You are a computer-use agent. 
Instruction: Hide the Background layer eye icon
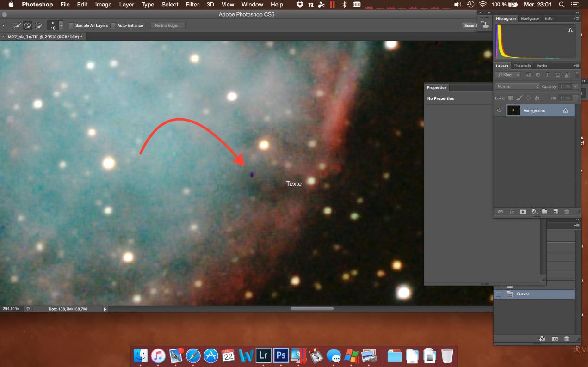coord(499,110)
